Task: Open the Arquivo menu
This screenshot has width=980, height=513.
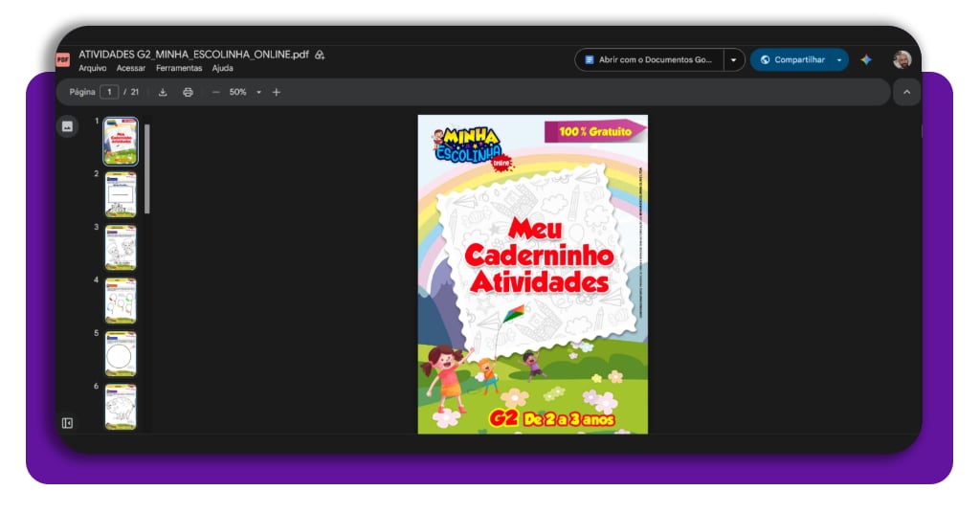Action: (x=93, y=68)
